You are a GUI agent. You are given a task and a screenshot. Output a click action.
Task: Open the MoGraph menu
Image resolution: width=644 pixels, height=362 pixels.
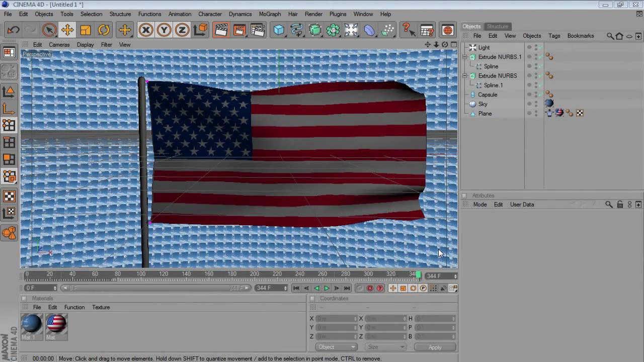pyautogui.click(x=270, y=14)
